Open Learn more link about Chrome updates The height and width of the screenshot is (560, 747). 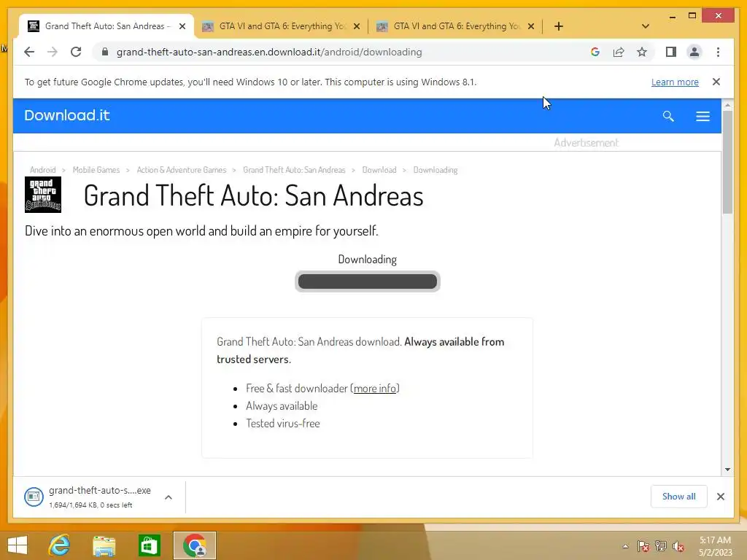pyautogui.click(x=675, y=82)
